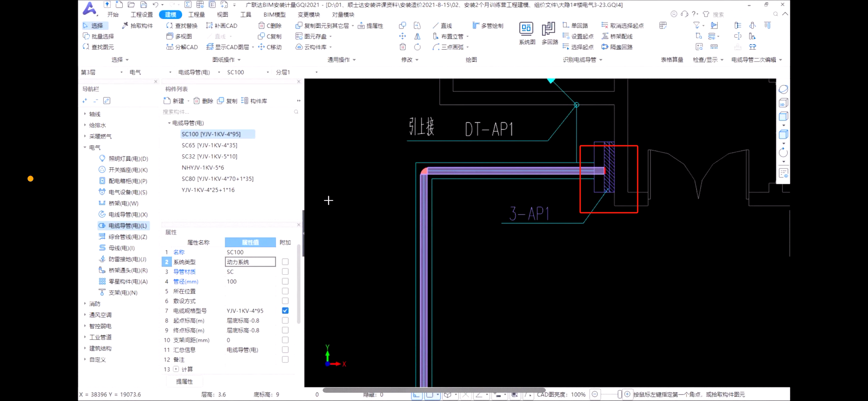Click 复制 in component list

point(227,101)
